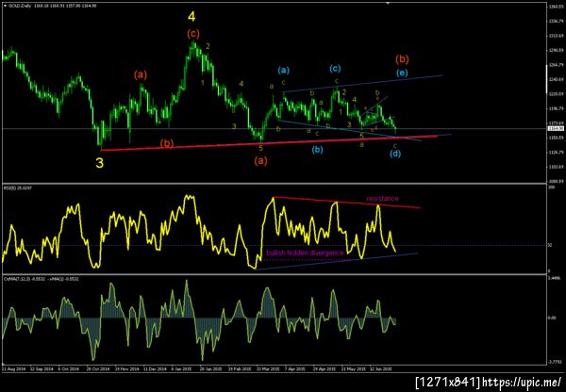566x392 pixels.
Task: Select the 'bullish hidden divergence' text label
Action: click(x=305, y=253)
